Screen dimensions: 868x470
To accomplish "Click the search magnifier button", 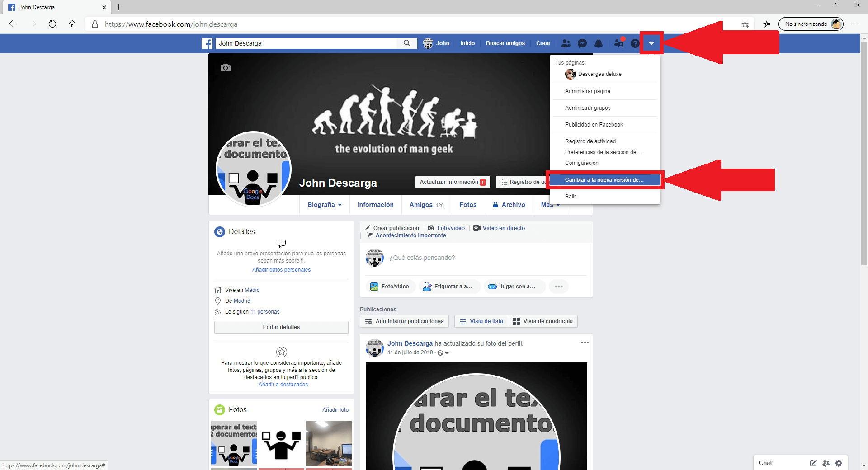I will (x=407, y=43).
